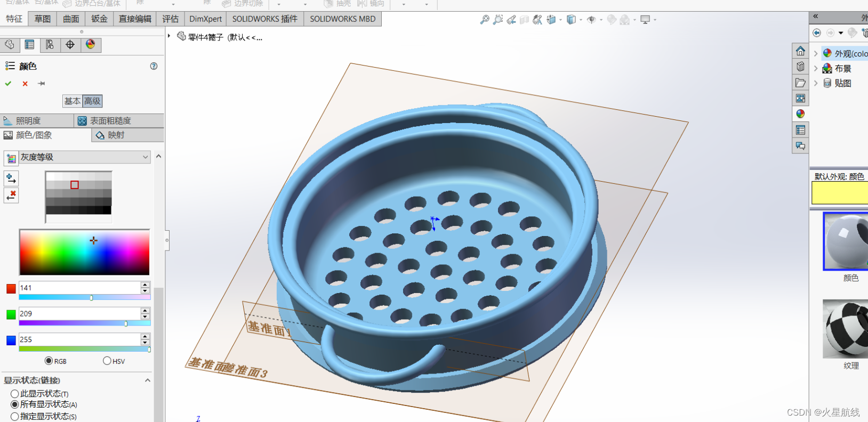This screenshot has width=868, height=422.
Task: Collapse the 显示状态(链接) section
Action: click(x=148, y=380)
